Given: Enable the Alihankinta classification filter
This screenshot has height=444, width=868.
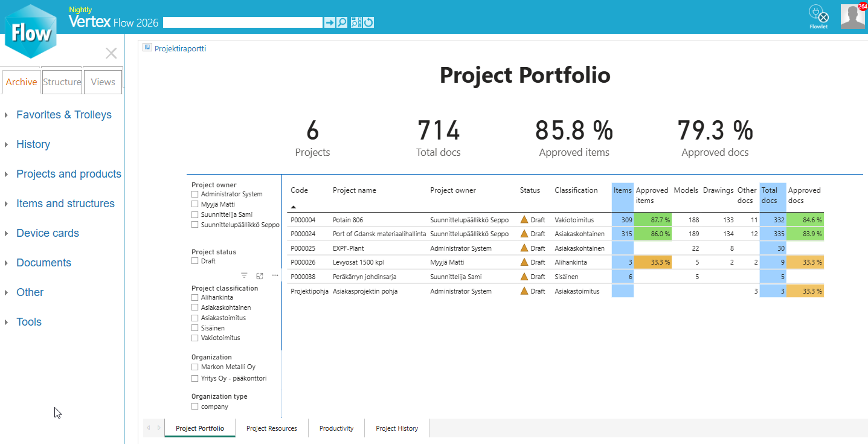Looking at the screenshot, I should click(194, 297).
